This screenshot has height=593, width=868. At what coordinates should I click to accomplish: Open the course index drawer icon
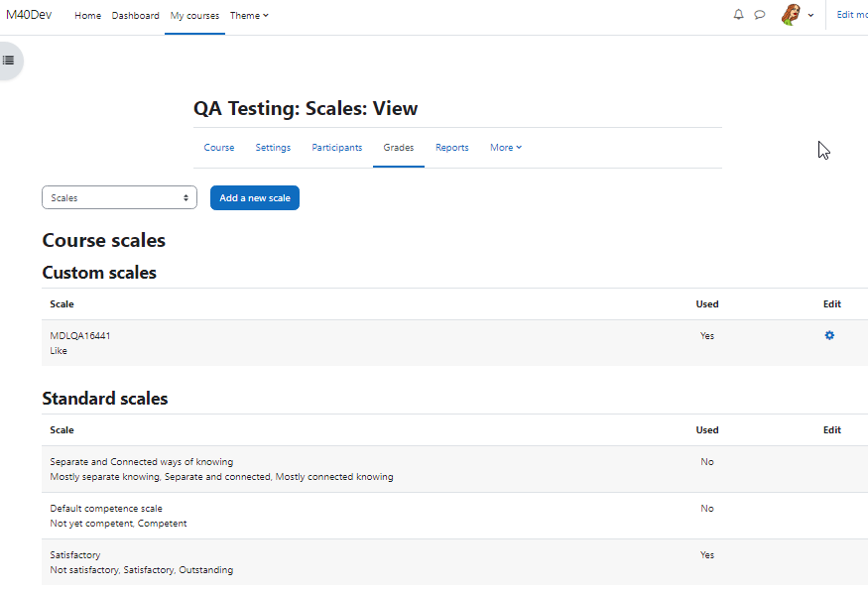[8, 60]
